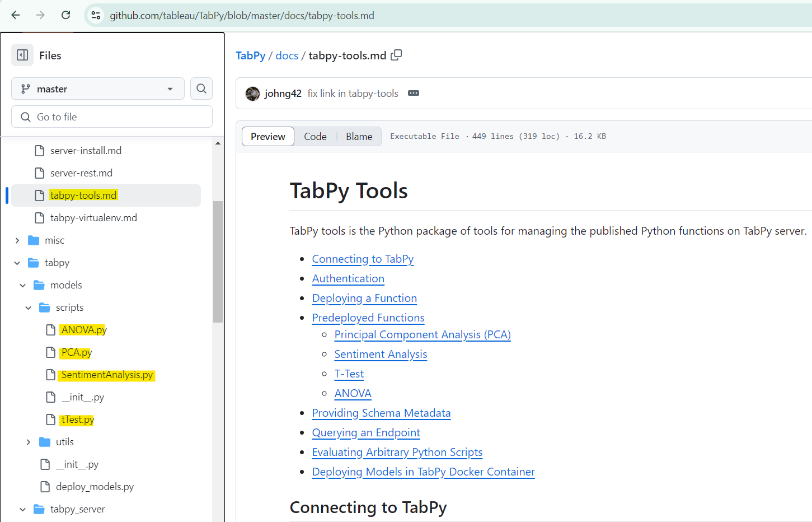Collapse the tabpy_server folder chevron
The width and height of the screenshot is (812, 522).
click(x=23, y=509)
